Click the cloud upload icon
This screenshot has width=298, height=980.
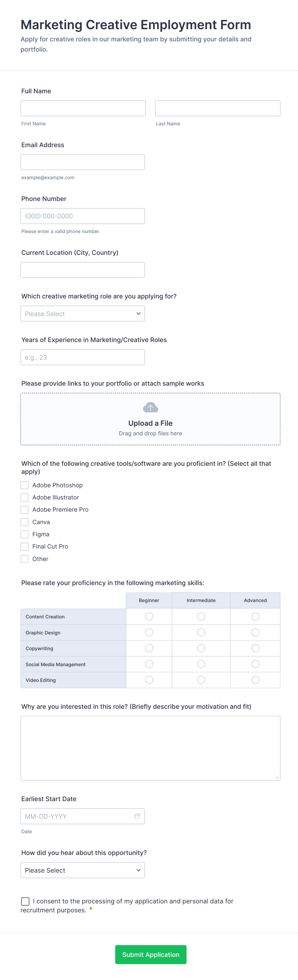151,407
